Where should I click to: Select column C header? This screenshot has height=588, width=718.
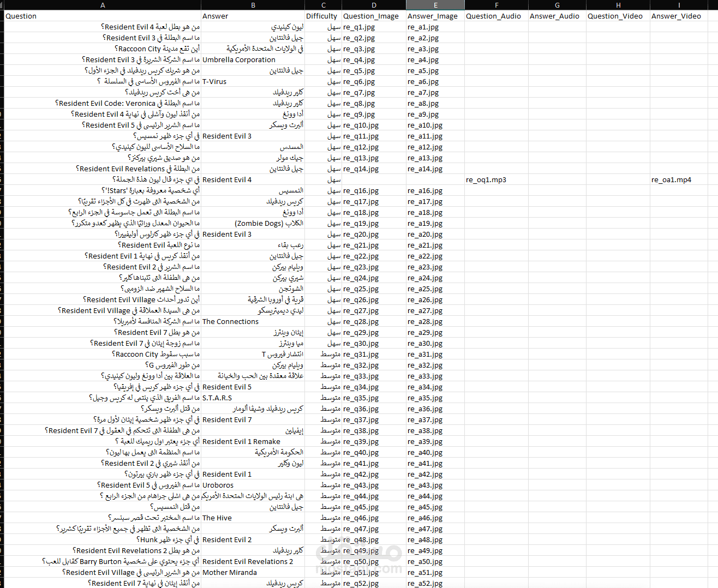coord(323,5)
